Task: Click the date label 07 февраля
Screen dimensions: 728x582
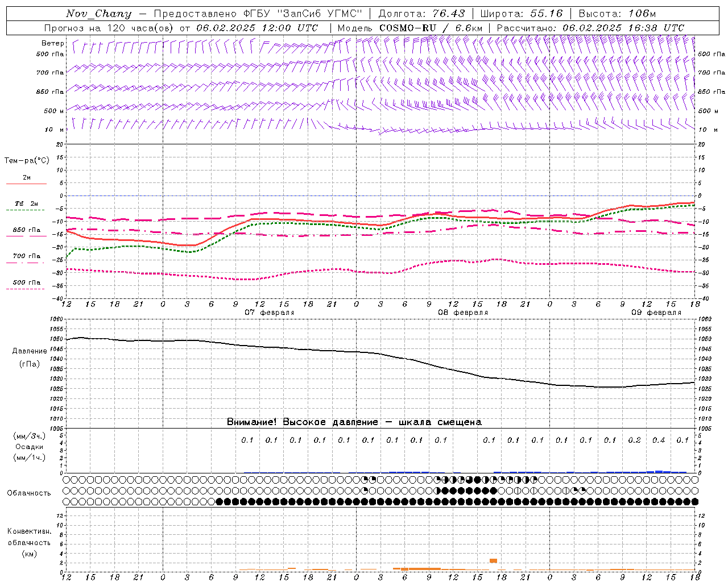Action: point(270,313)
